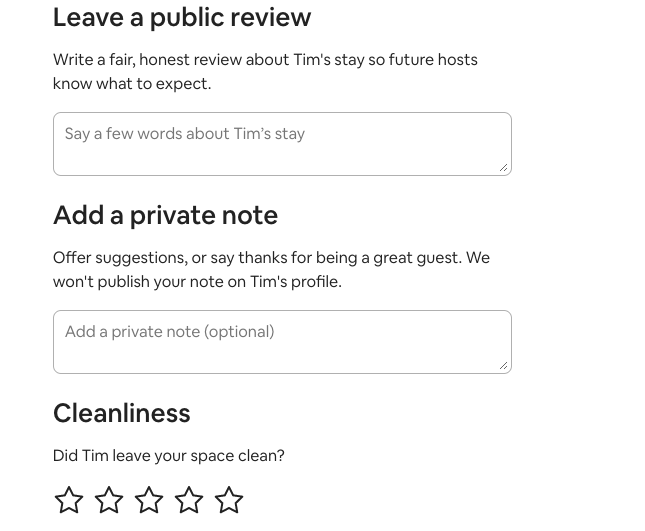Click the 'Add a private note' heading

(x=165, y=216)
